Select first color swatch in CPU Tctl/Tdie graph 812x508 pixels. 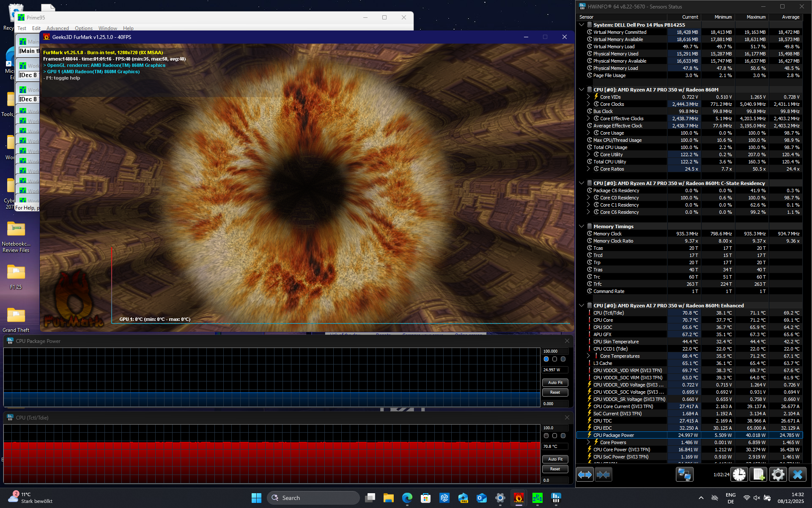pyautogui.click(x=546, y=436)
